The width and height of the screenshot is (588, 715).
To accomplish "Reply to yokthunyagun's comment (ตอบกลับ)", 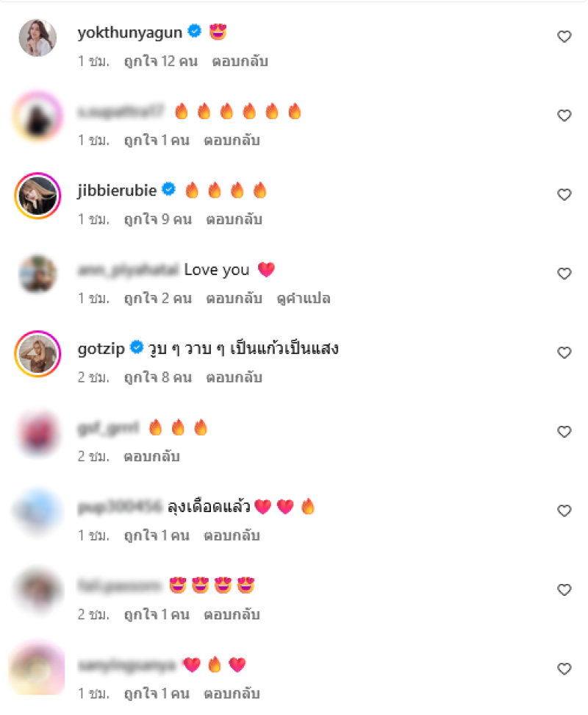I will (x=240, y=61).
